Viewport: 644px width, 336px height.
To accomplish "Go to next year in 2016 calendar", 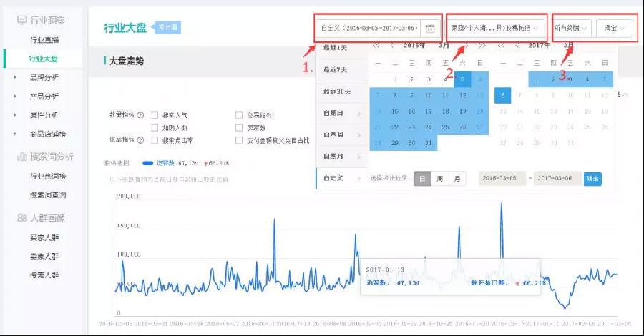I will coord(482,45).
